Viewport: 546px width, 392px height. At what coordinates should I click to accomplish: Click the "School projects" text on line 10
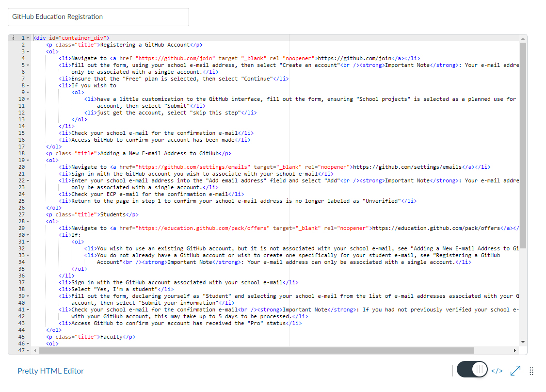pos(383,99)
